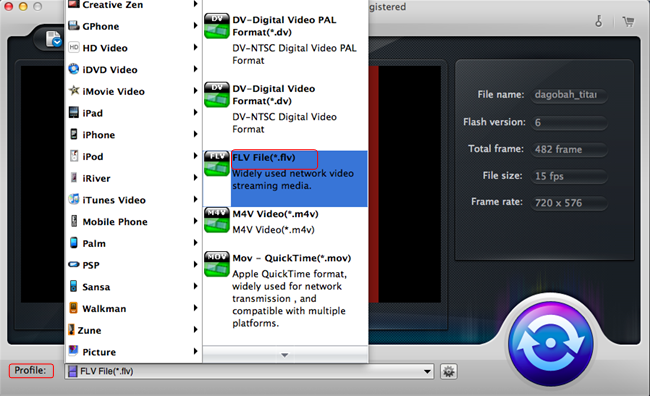The height and width of the screenshot is (396, 650).
Task: Click the iRiver device icon
Action: [74, 177]
